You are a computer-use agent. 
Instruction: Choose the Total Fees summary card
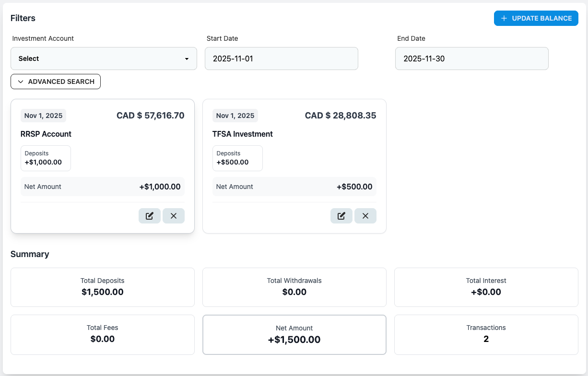tap(103, 334)
